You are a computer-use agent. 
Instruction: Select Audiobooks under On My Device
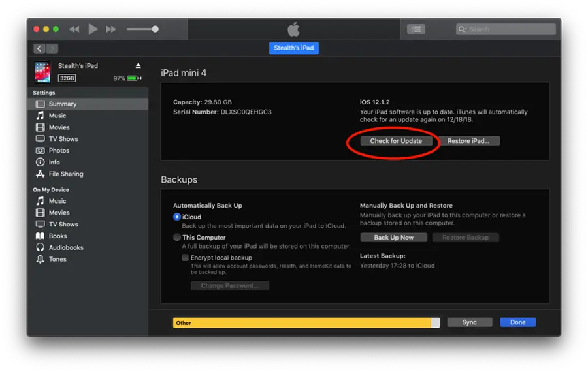[x=65, y=248]
